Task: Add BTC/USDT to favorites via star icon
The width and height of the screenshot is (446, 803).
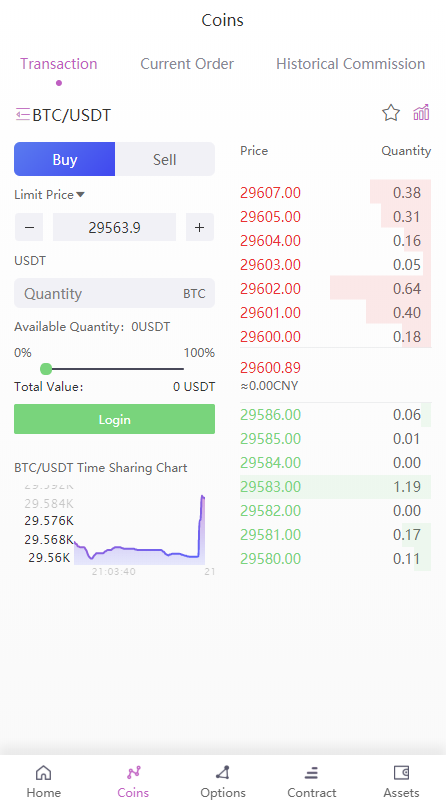Action: click(391, 113)
